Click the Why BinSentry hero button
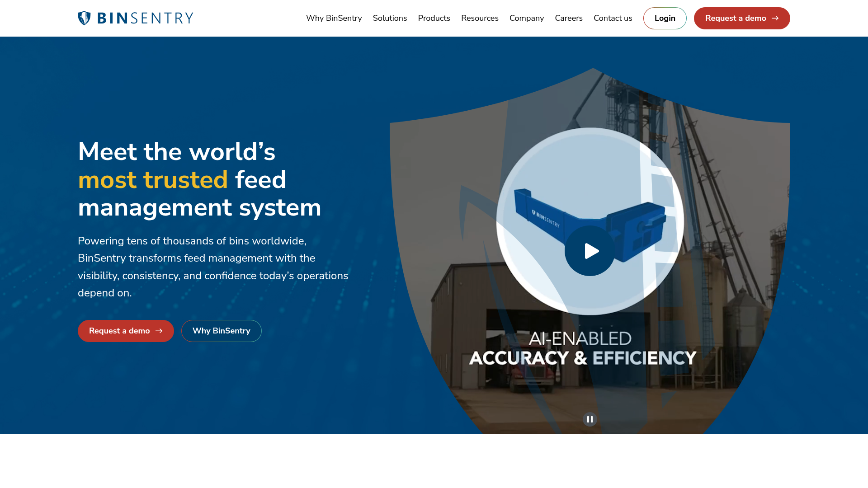Image resolution: width=868 pixels, height=488 pixels. tap(221, 331)
